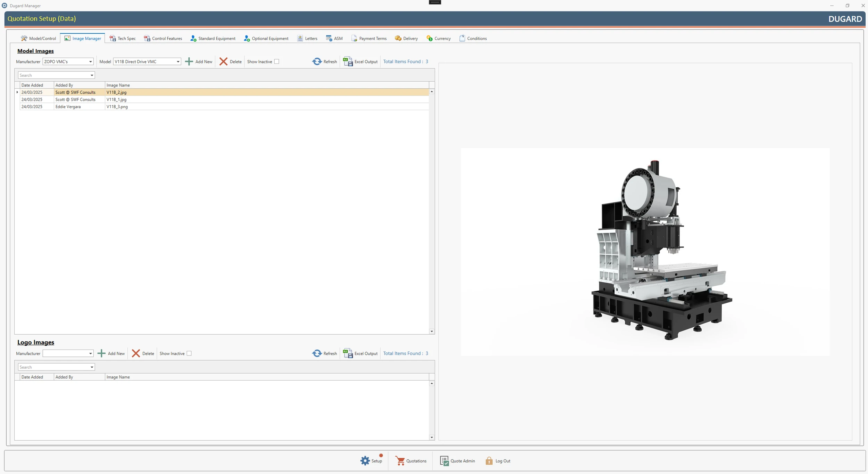
Task: Select the V11B_3.png row by Eddie Vergara
Action: pyautogui.click(x=117, y=107)
